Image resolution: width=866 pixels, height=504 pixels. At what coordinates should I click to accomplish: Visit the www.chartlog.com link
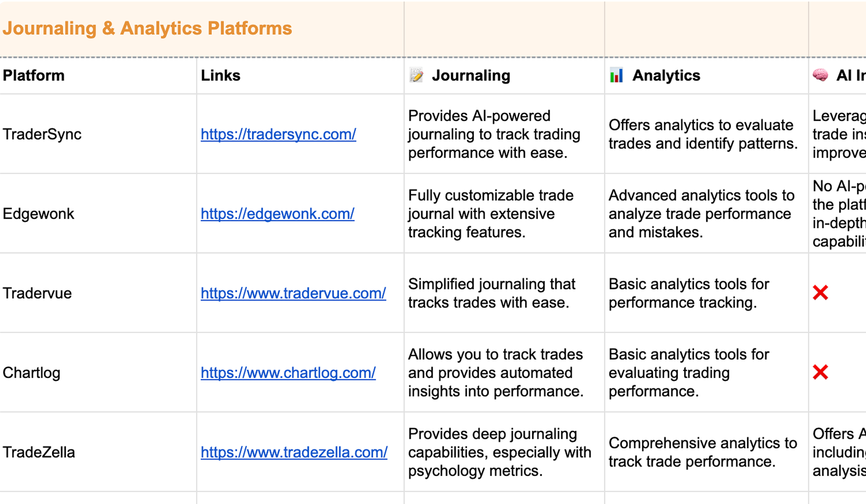(x=288, y=373)
